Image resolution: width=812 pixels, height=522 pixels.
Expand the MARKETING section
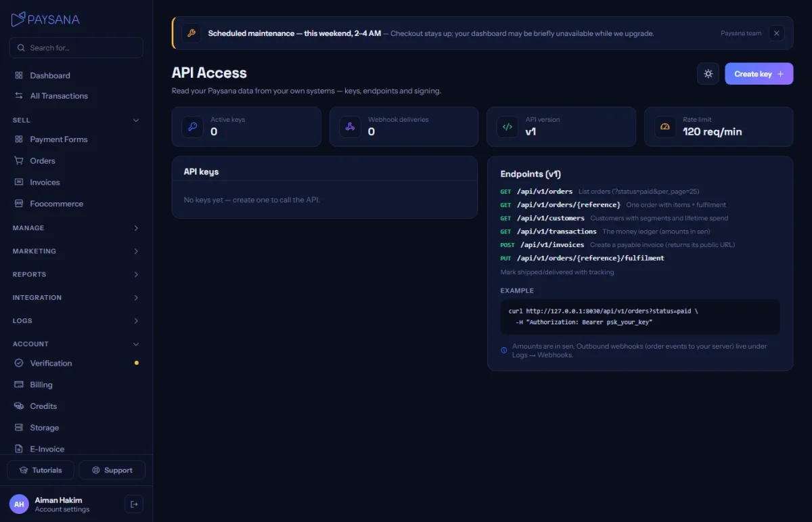[x=76, y=251]
